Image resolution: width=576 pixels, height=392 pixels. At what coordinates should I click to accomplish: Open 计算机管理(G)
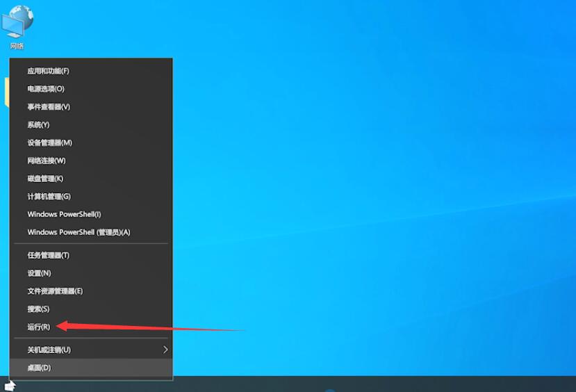pyautogui.click(x=91, y=197)
